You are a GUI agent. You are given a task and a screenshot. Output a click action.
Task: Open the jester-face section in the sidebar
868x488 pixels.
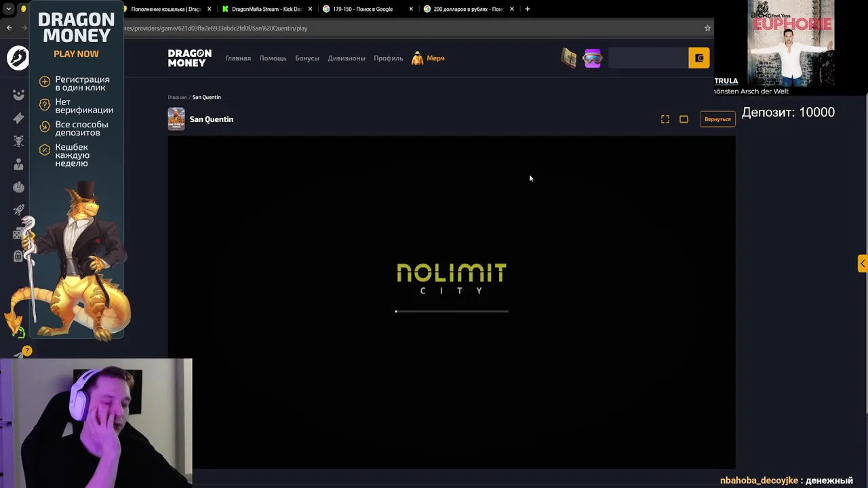18,95
